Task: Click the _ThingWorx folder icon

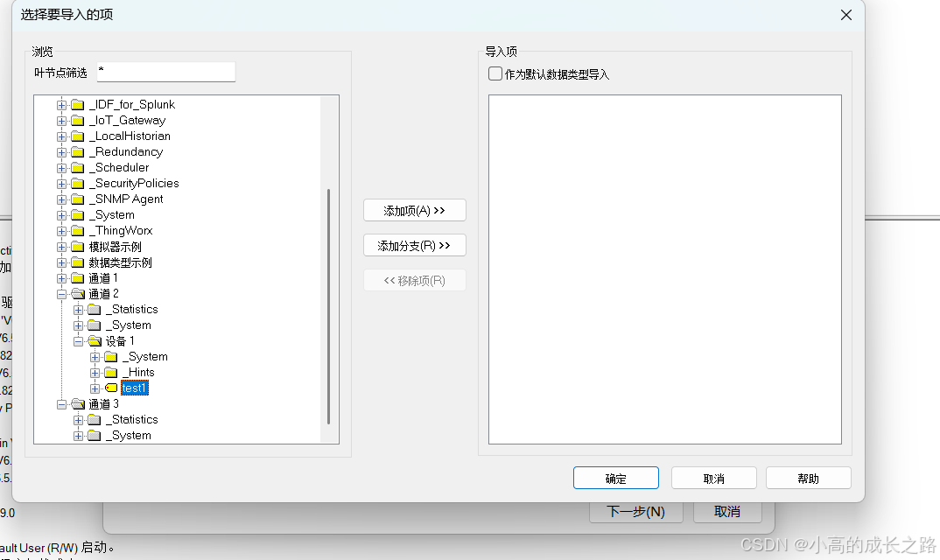Action: point(77,231)
